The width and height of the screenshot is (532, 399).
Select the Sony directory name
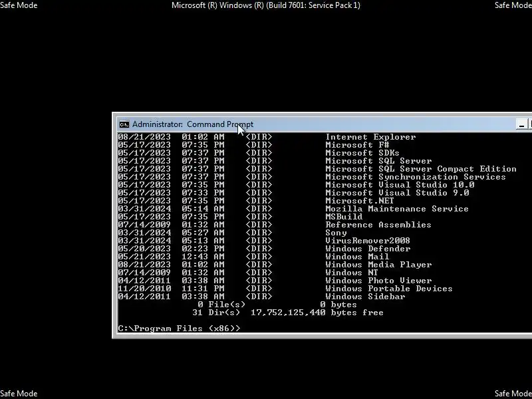[336, 233]
